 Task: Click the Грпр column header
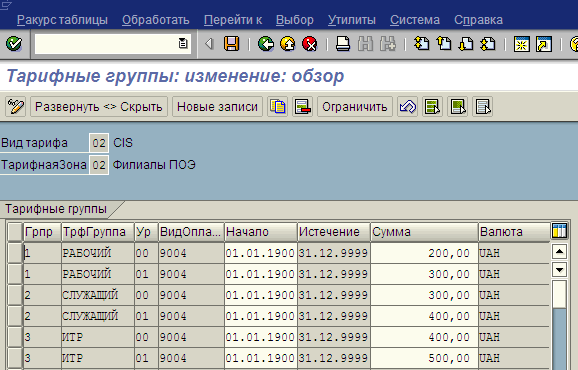pyautogui.click(x=42, y=232)
